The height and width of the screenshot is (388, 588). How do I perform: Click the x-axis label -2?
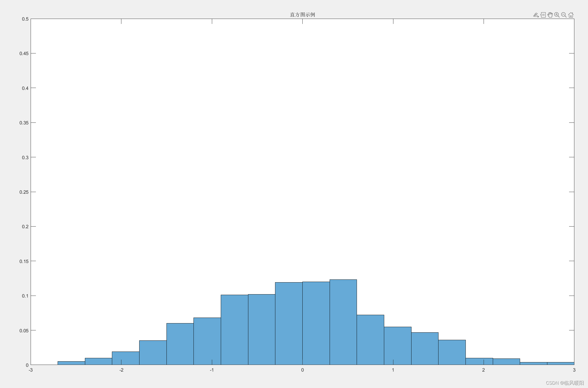point(121,370)
